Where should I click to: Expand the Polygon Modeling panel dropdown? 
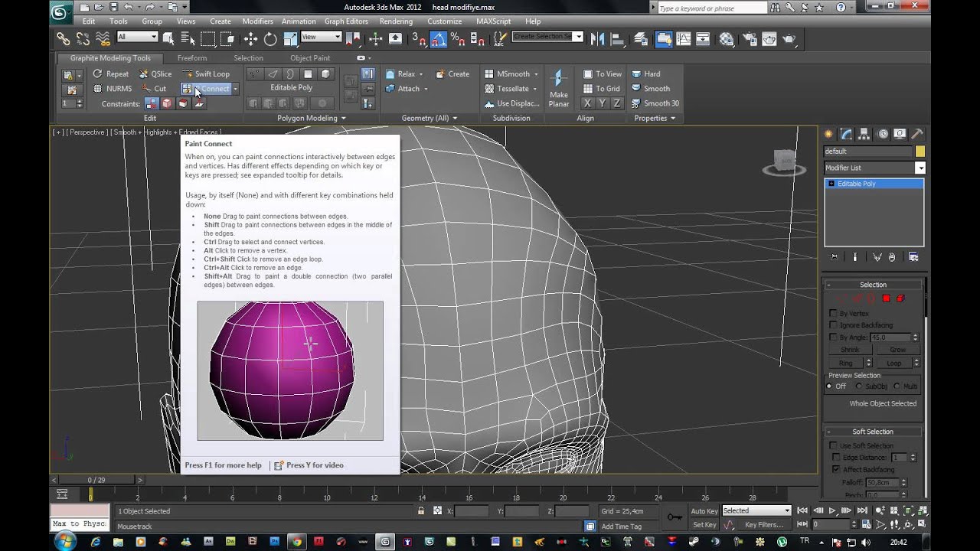343,119
